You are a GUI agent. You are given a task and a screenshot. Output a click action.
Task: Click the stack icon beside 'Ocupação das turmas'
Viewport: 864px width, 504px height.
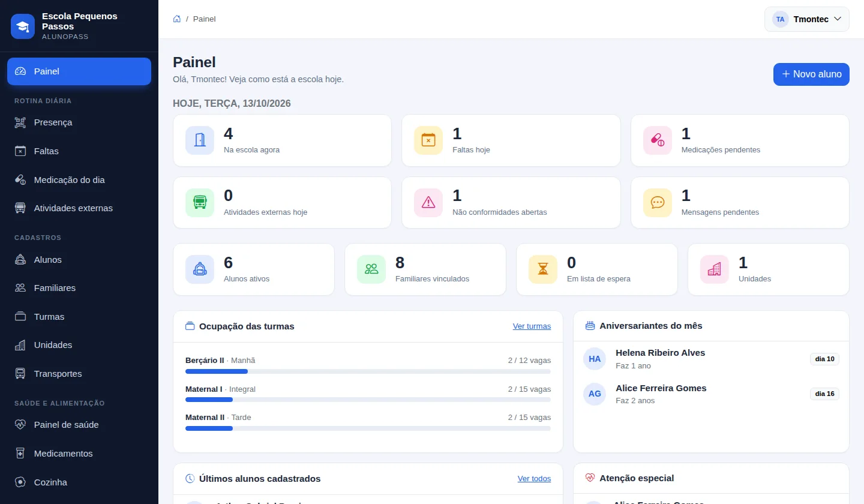click(190, 326)
